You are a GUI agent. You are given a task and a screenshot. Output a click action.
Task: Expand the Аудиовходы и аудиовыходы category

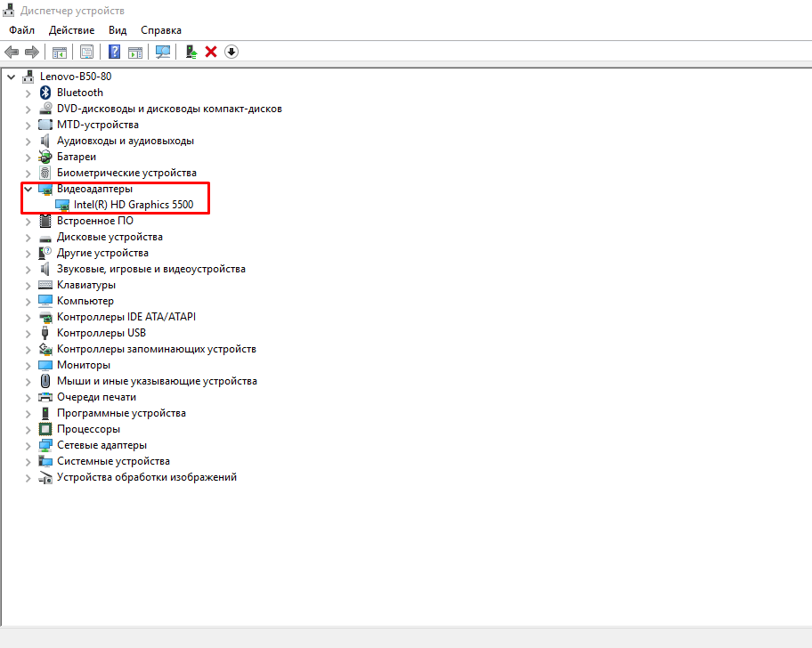28,142
